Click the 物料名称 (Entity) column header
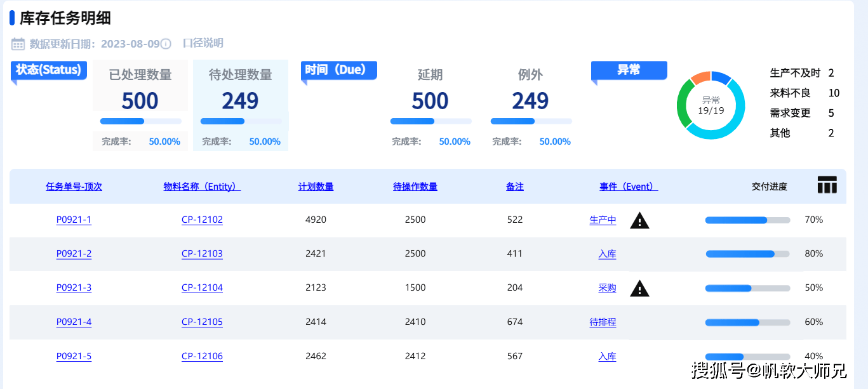Image resolution: width=868 pixels, height=389 pixels. [x=202, y=187]
